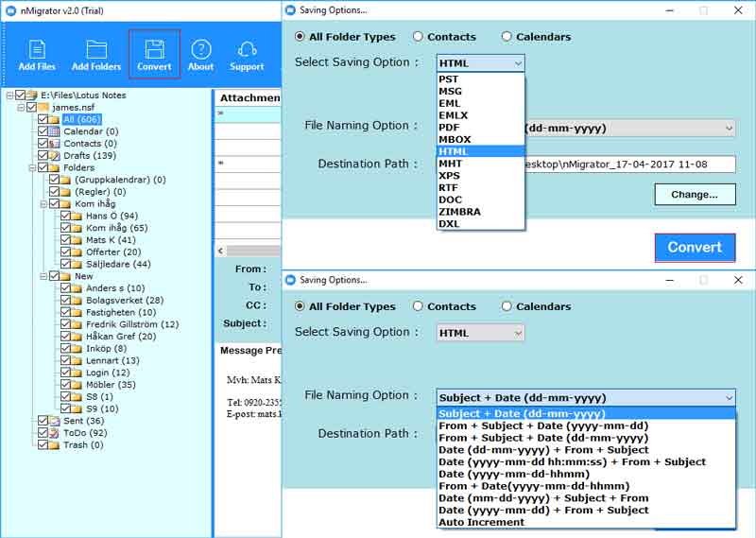This screenshot has height=538, width=756.
Task: Choose PDF from saving option list
Action: (481, 128)
